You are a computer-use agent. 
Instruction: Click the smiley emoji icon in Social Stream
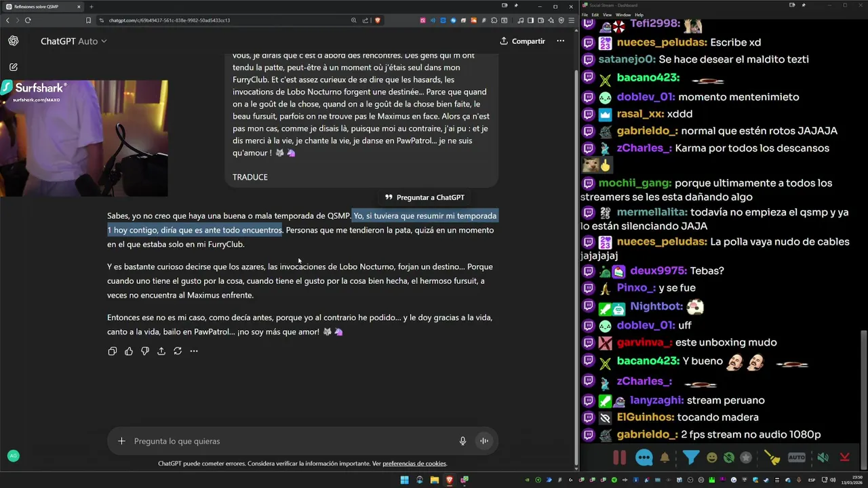tap(711, 457)
